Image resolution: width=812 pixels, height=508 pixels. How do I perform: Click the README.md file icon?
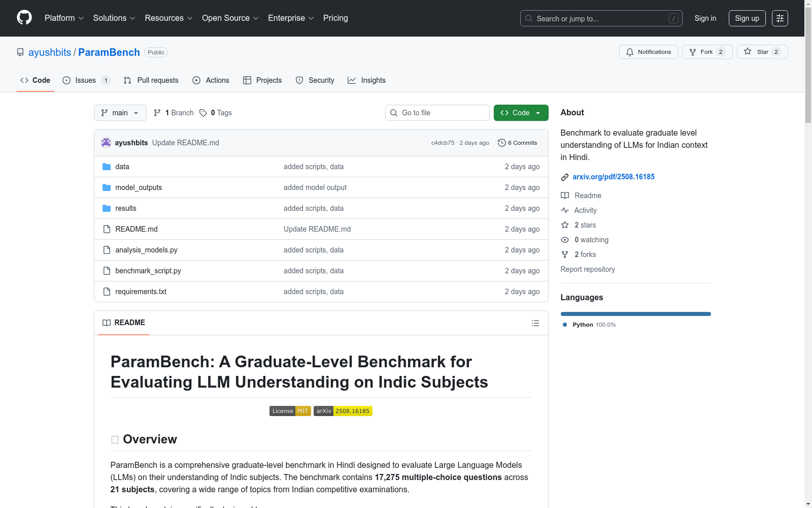107,229
